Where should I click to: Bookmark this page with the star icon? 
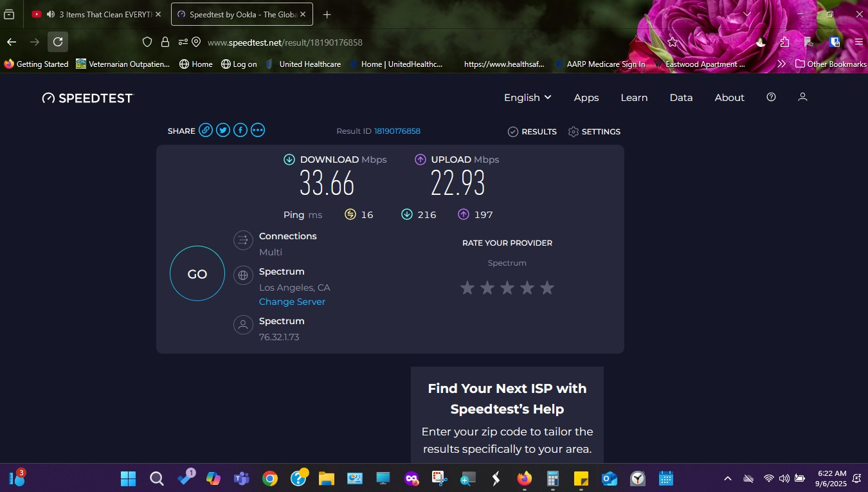[x=673, y=42]
